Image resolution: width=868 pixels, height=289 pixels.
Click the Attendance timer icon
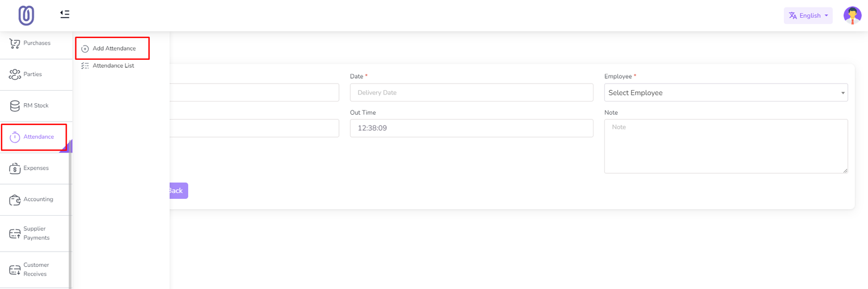[15, 137]
